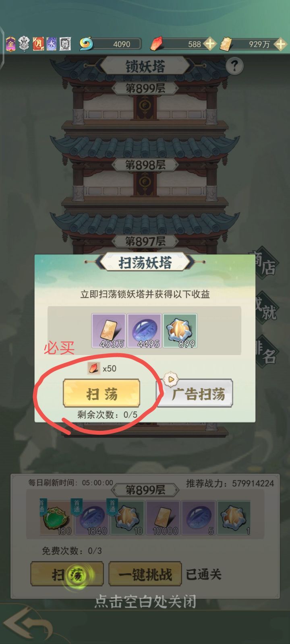Click the 广告扫荡 ad sweep button
The height and width of the screenshot is (644, 290).
[195, 393]
